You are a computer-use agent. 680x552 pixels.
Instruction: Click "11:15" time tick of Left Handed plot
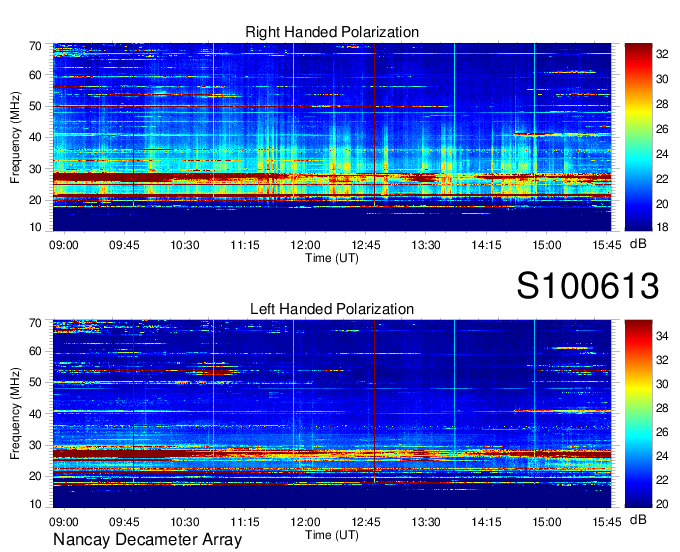pos(245,522)
